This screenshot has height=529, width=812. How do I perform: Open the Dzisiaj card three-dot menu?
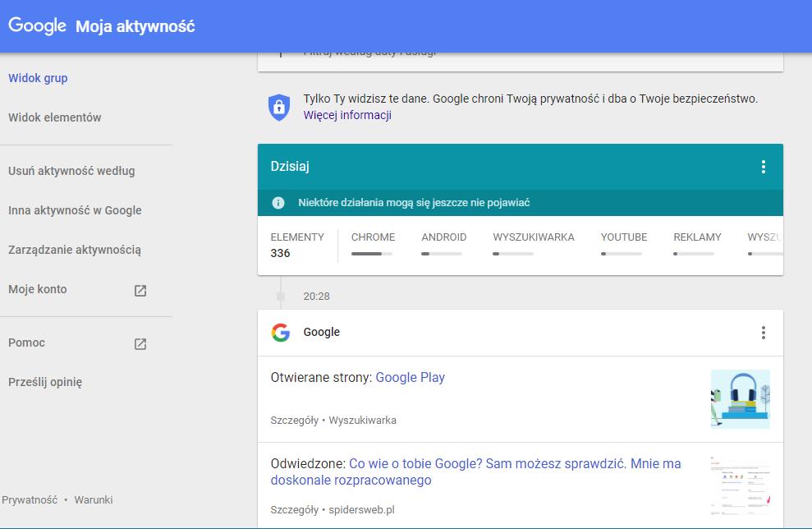tap(763, 166)
